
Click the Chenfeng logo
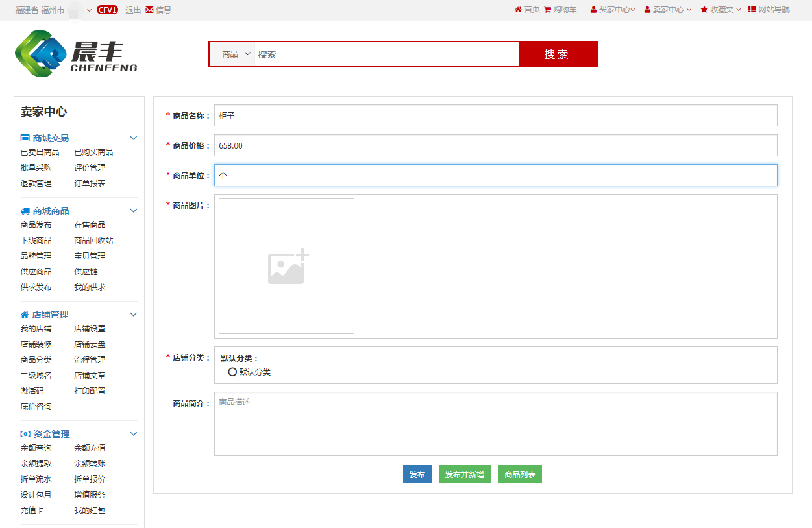(76, 54)
